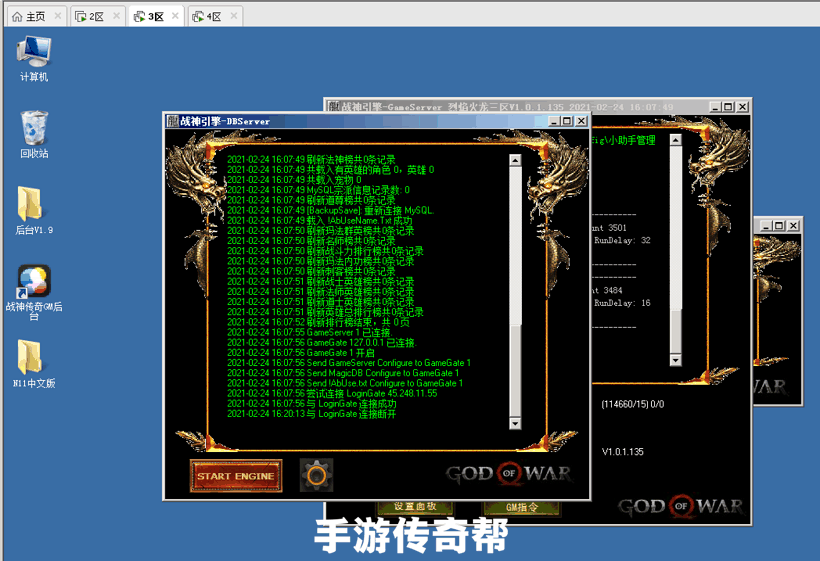Click the GM指令 button

[521, 507]
